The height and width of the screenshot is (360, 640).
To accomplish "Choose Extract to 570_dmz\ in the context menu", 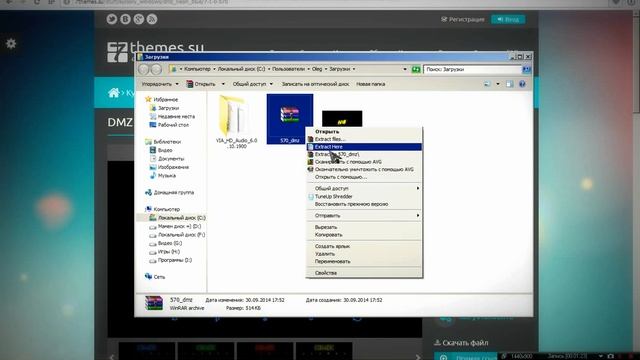I will pyautogui.click(x=364, y=154).
